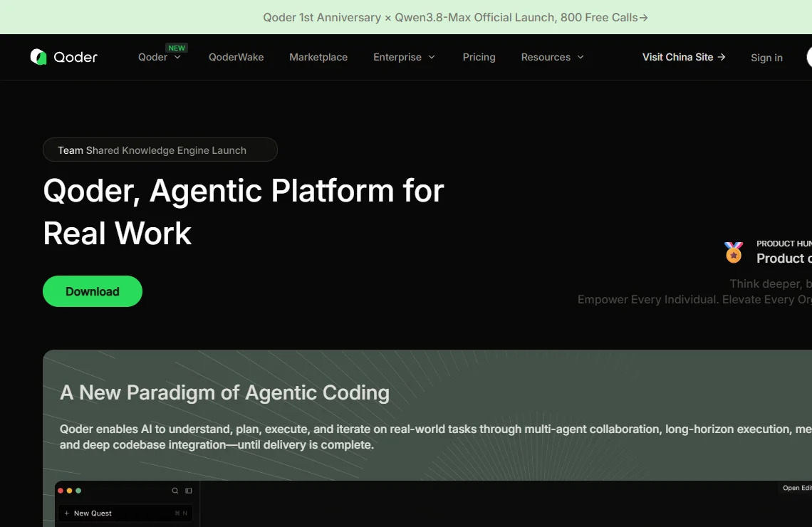Screen dimensions: 812x527
Task: Click the green window dot in preview
Action: [x=78, y=491]
